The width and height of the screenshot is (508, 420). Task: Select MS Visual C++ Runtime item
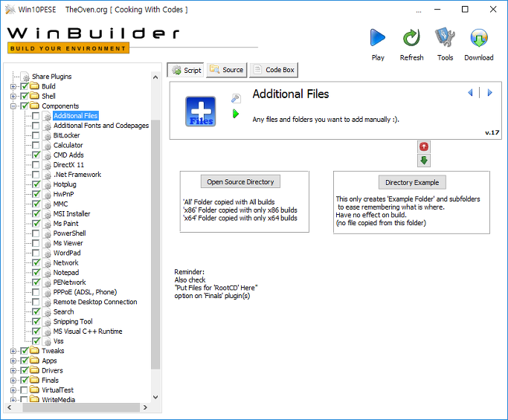(x=88, y=332)
